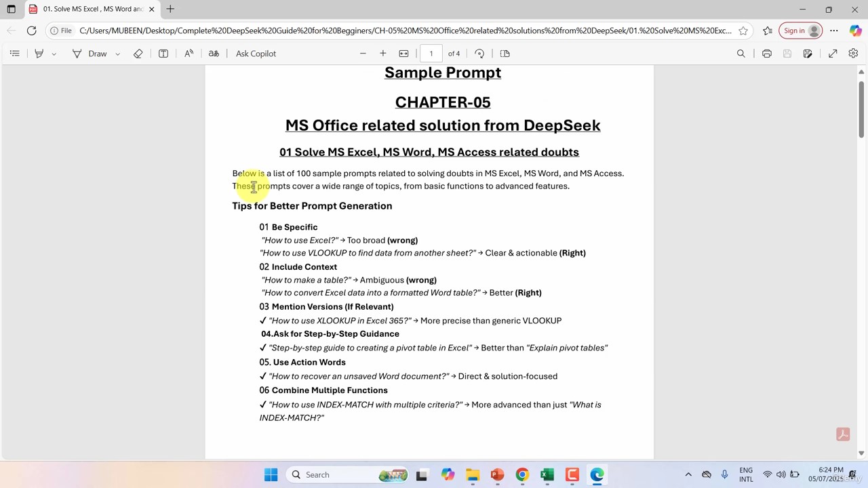
Task: Print the PDF document
Action: click(767, 54)
